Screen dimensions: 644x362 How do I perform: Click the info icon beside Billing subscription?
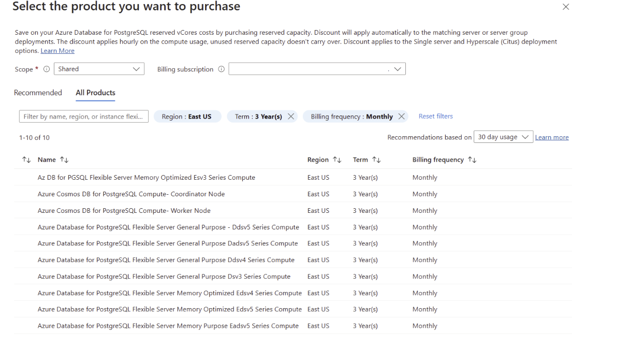(221, 68)
